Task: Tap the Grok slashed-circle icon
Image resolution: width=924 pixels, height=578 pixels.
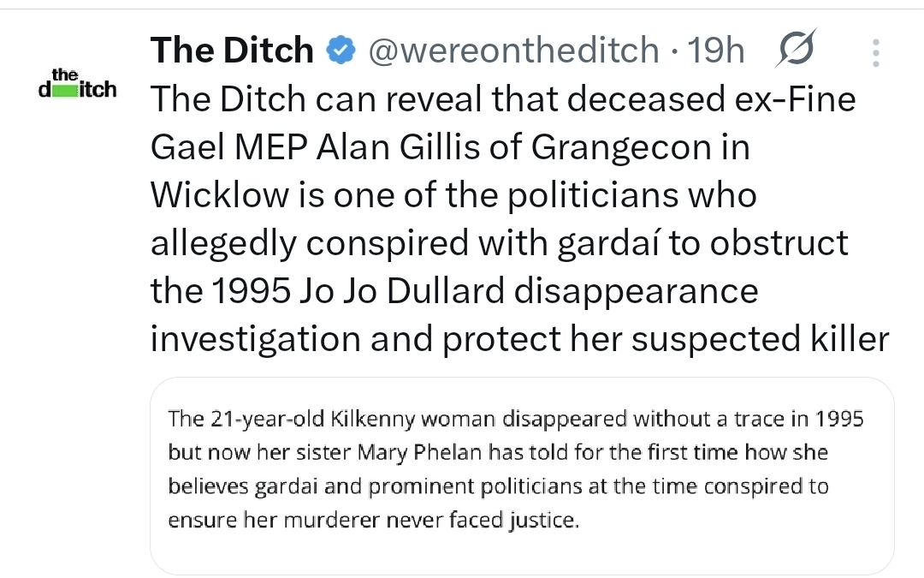Action: (x=797, y=51)
